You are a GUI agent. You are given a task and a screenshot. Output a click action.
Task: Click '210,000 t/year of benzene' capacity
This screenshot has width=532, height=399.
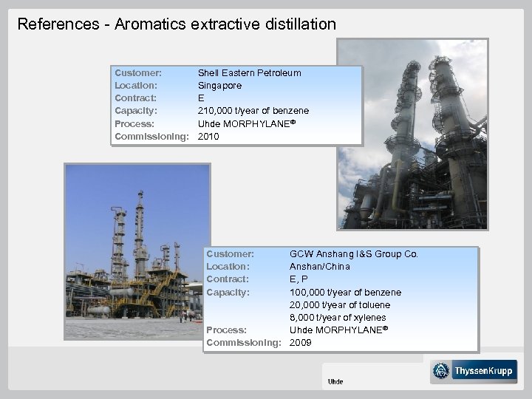click(253, 111)
